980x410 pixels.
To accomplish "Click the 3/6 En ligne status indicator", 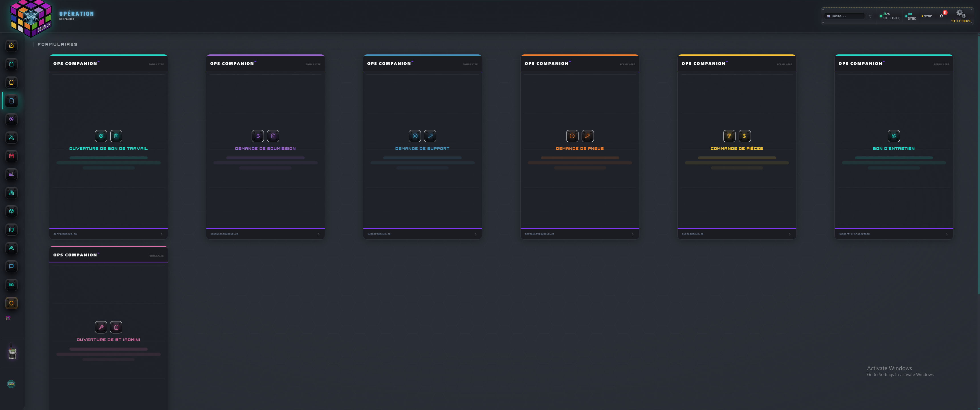I will [890, 16].
